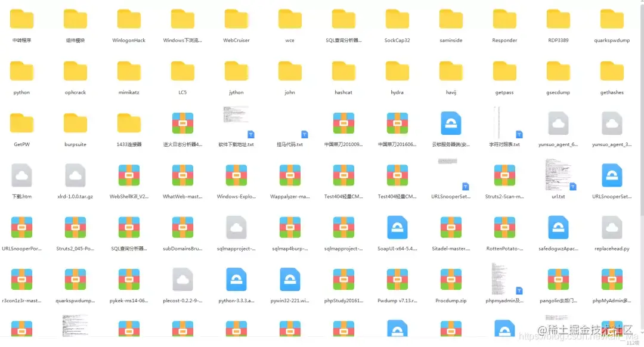Select the replacehead.py file
This screenshot has width=644, height=347.
click(612, 228)
